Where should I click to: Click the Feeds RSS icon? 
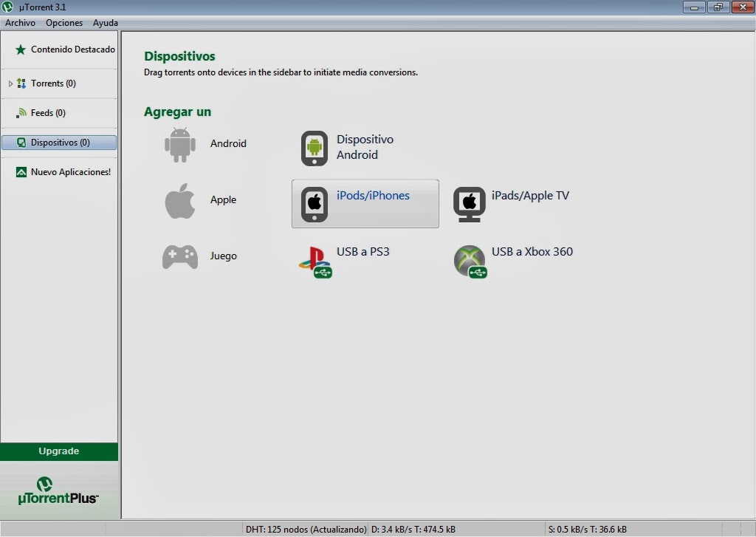tap(21, 113)
